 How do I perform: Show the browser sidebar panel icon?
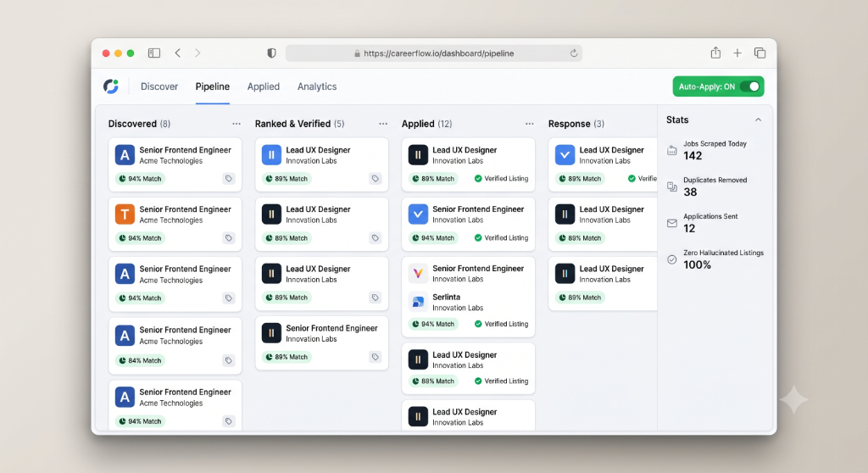tap(154, 53)
